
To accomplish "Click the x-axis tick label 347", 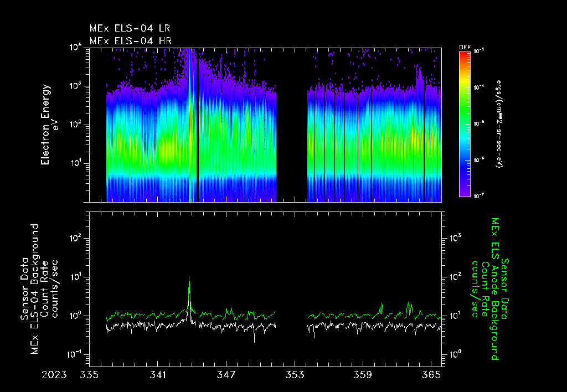I will [226, 375].
